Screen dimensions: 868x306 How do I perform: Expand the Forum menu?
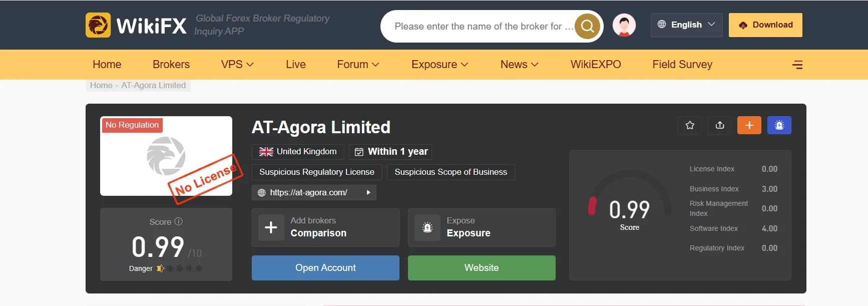pyautogui.click(x=358, y=65)
